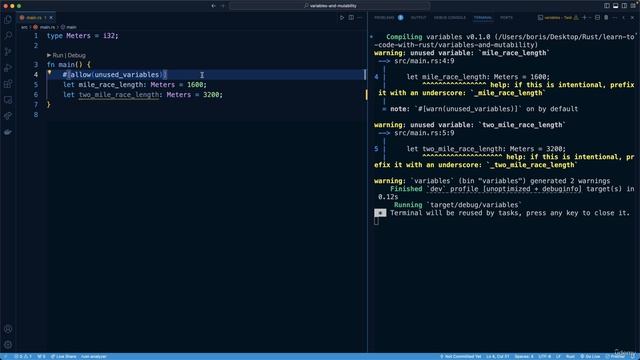
Task: Open errors and warnings status item
Action: click(23, 356)
